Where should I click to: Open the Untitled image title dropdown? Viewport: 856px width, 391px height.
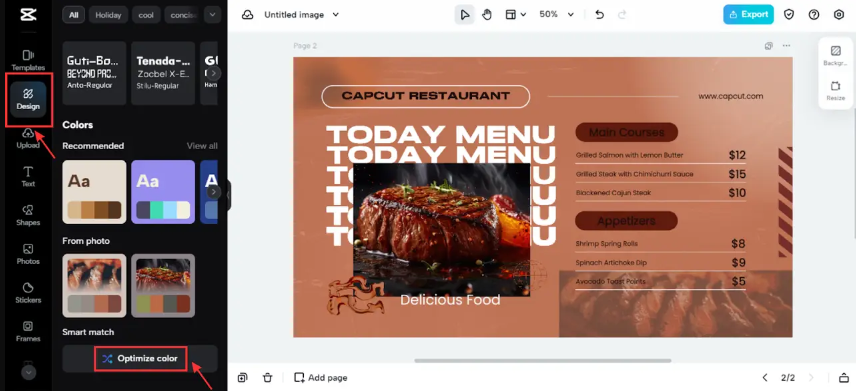tap(301, 15)
